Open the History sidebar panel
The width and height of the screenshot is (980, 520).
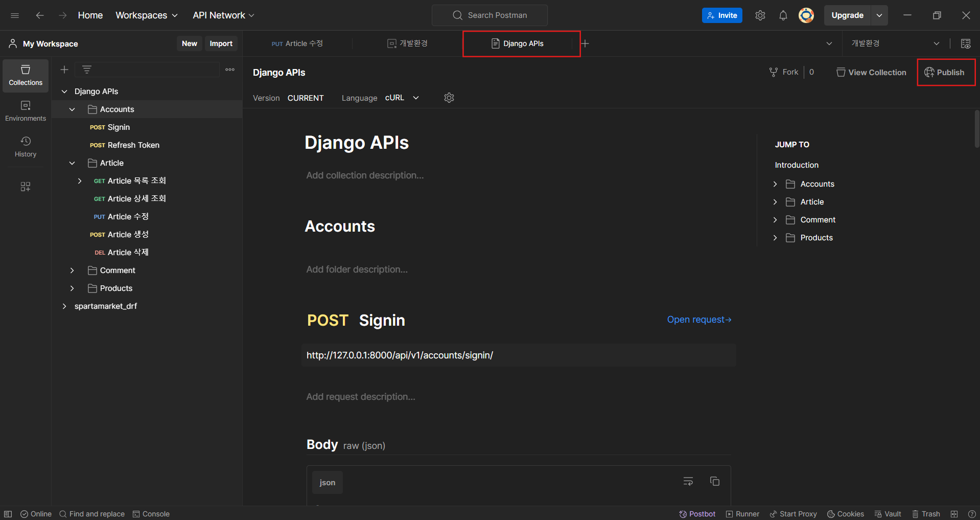26,147
